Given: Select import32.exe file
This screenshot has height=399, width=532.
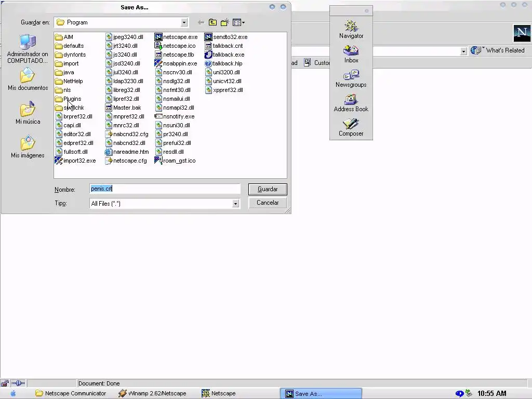Looking at the screenshot, I should pos(75,161).
